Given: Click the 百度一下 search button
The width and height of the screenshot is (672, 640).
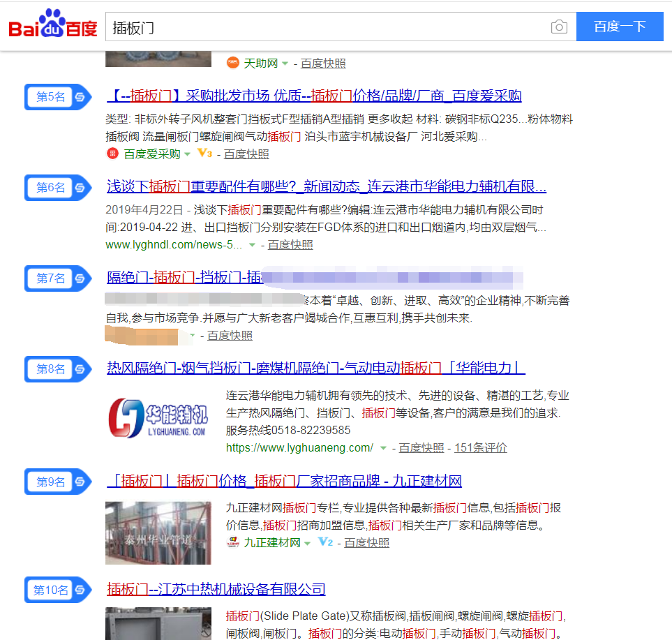Looking at the screenshot, I should (x=620, y=27).
